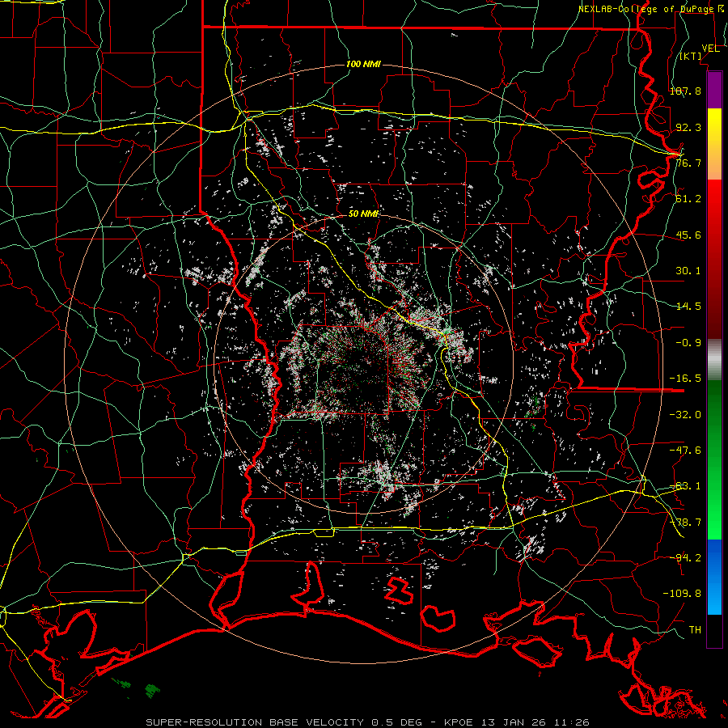Click the blue segment of the color bar
The height and width of the screenshot is (728, 728).
coord(714,577)
